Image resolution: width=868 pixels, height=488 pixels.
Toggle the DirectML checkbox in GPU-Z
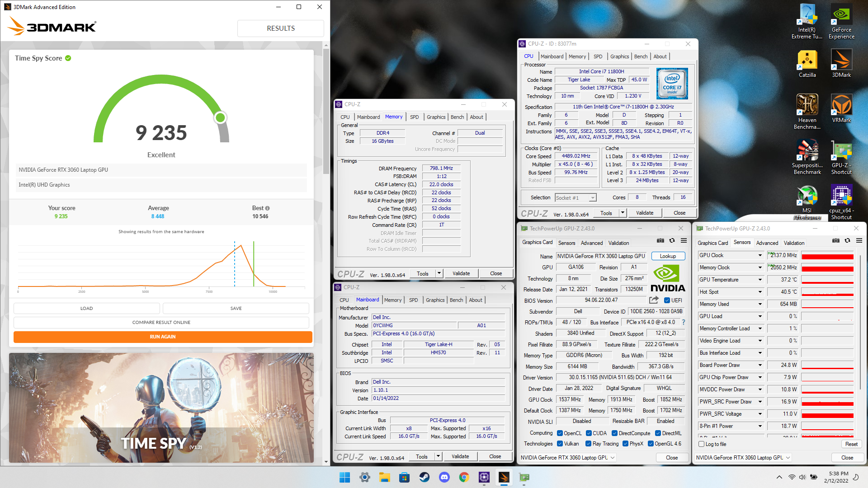click(x=658, y=433)
